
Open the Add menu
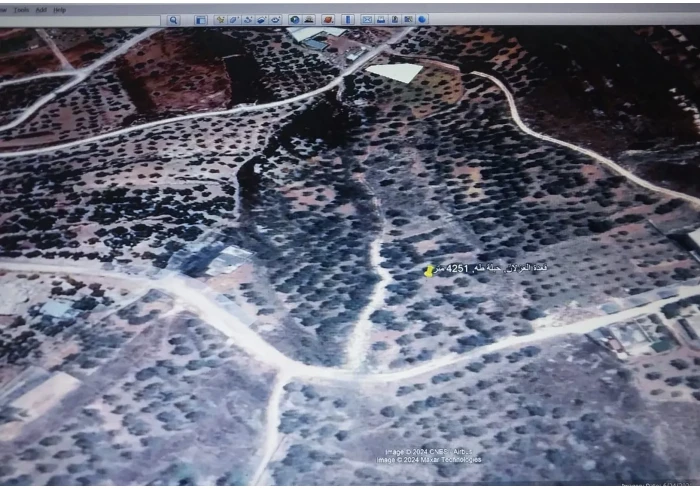(x=40, y=10)
